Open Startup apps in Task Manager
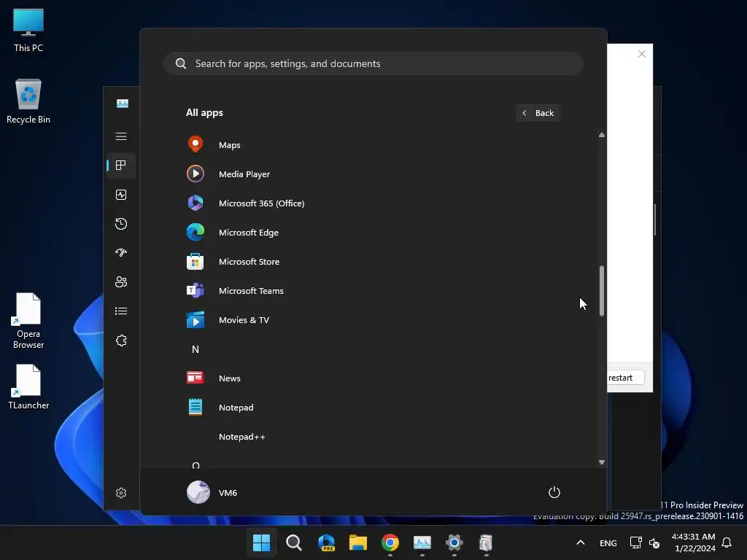The width and height of the screenshot is (747, 560). [x=121, y=252]
